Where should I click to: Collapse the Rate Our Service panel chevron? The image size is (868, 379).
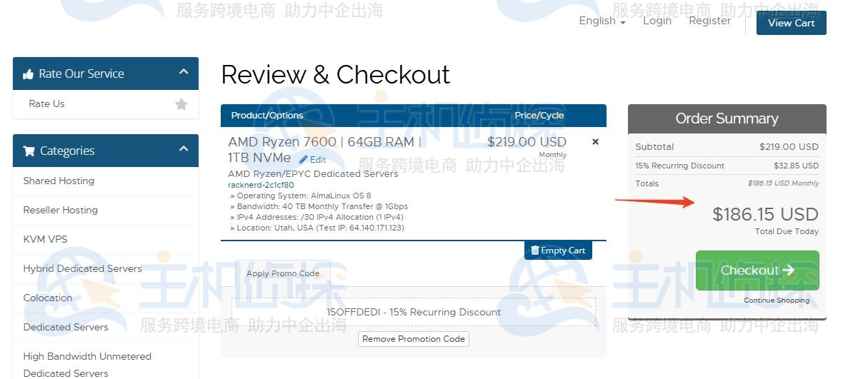point(184,72)
